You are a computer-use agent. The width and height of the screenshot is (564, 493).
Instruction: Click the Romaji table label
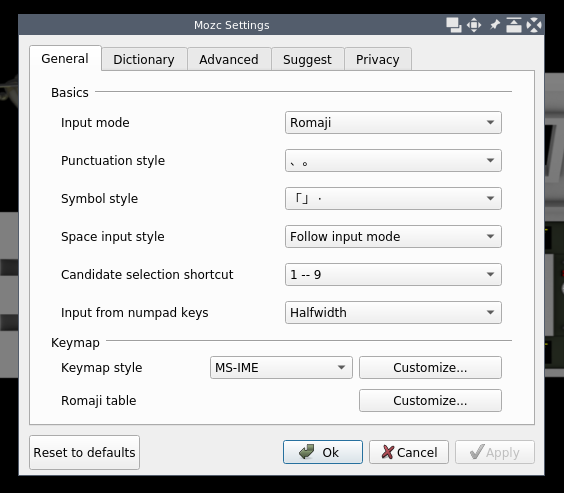(99, 401)
